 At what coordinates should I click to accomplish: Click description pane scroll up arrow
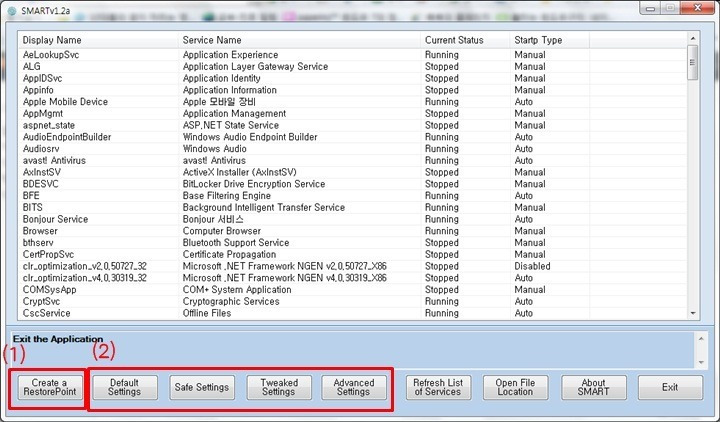tap(701, 339)
